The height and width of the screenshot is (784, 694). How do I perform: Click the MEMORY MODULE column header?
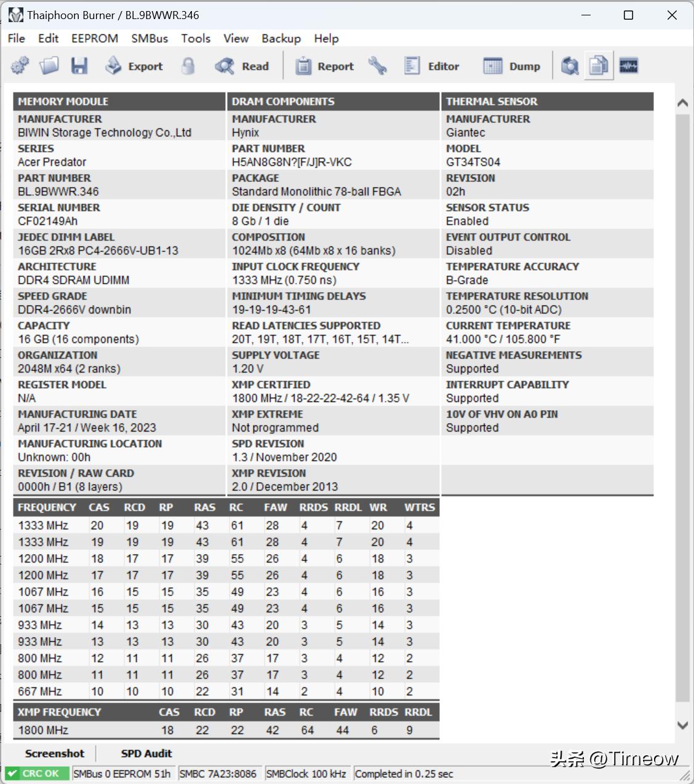(119, 101)
